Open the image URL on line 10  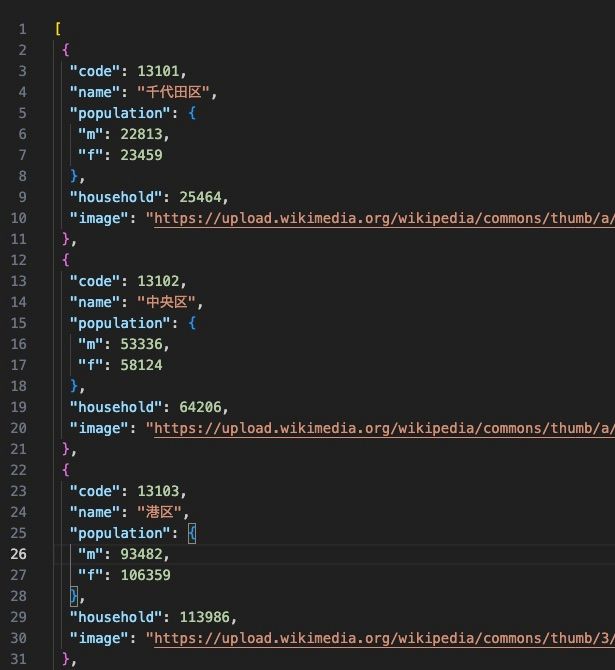(x=380, y=218)
